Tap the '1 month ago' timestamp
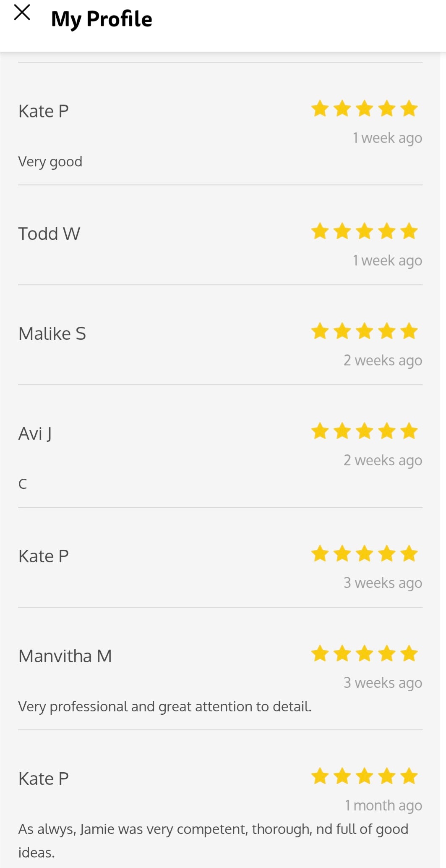This screenshot has height=868, width=446. coord(383,805)
